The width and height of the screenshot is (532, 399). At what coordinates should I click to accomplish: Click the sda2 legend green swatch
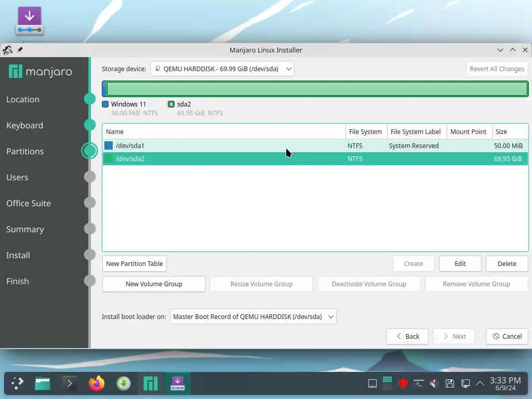(x=171, y=104)
